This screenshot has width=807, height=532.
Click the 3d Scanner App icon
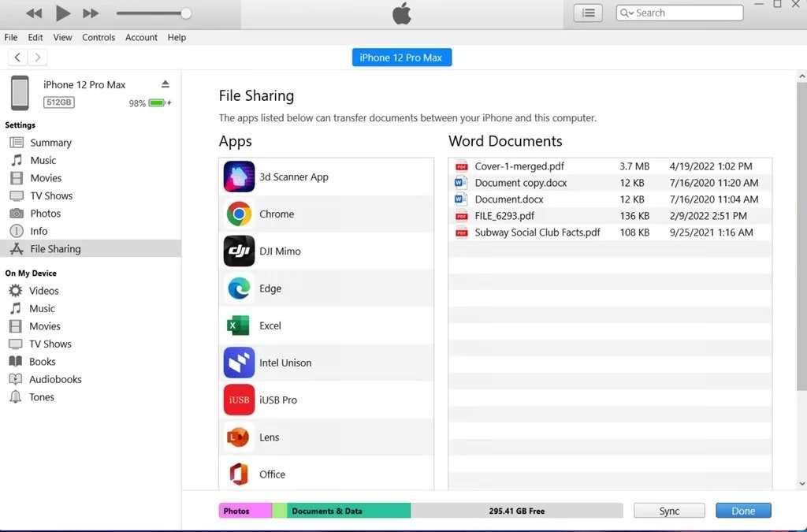[x=239, y=177]
